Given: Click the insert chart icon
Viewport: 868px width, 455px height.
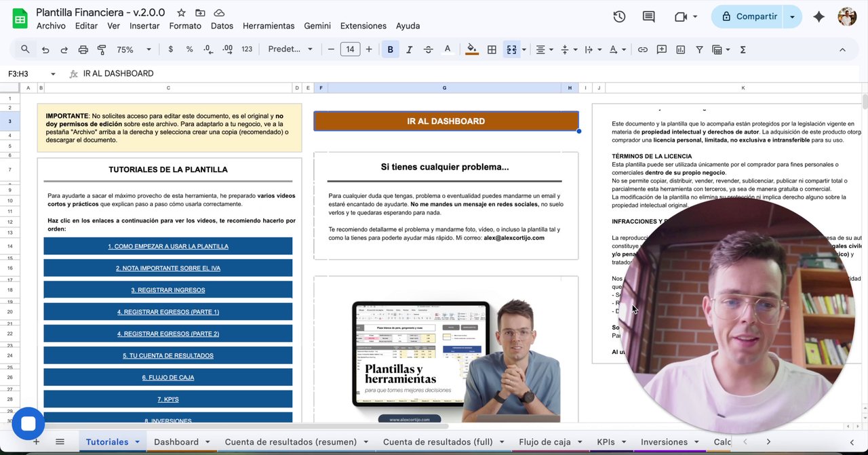Looking at the screenshot, I should tap(680, 50).
